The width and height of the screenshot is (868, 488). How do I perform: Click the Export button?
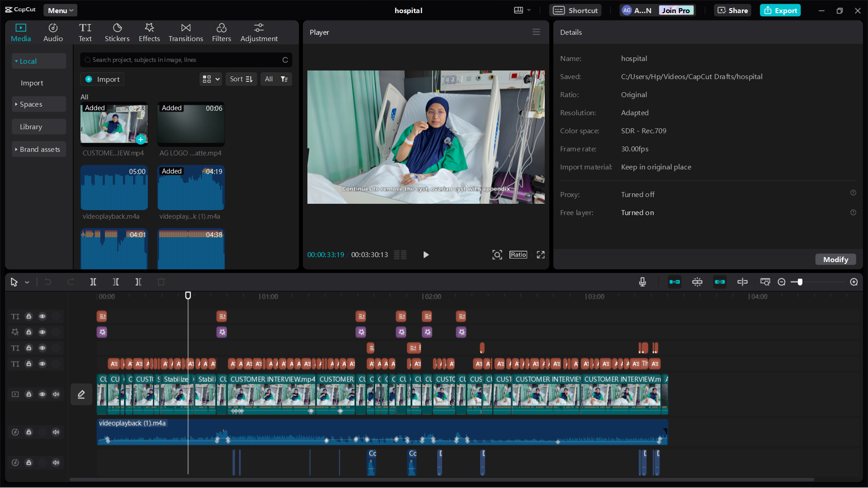point(780,10)
